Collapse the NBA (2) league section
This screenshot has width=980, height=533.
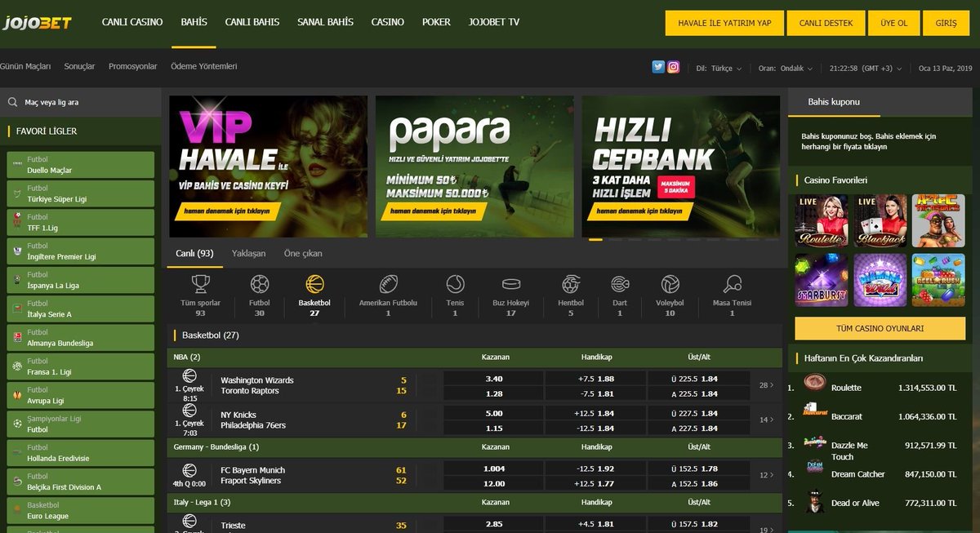(475, 357)
